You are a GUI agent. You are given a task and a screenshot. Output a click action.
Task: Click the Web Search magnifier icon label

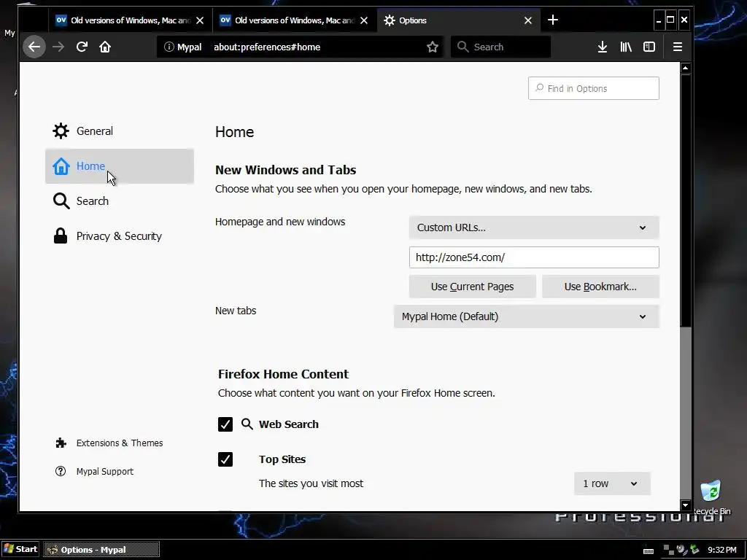tap(247, 424)
